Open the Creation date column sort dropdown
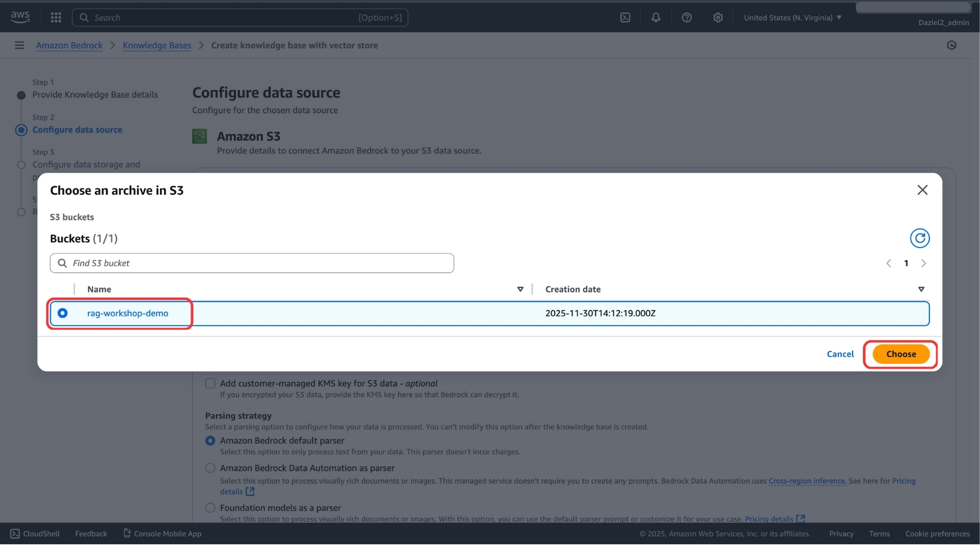 click(921, 289)
